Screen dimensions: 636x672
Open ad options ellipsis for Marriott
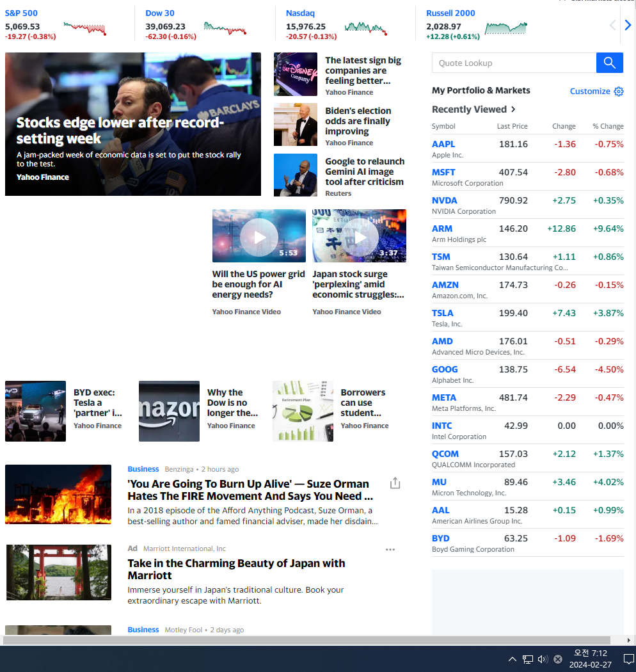coord(390,549)
